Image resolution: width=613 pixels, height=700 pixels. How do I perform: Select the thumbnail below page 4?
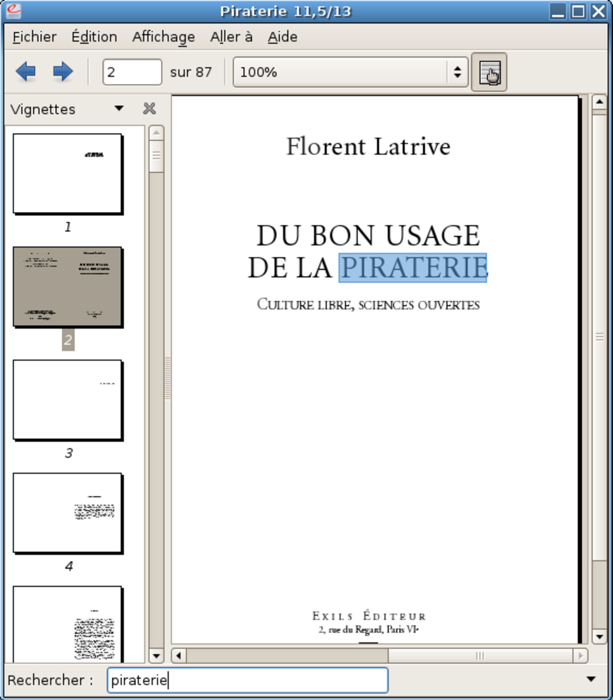[67, 624]
